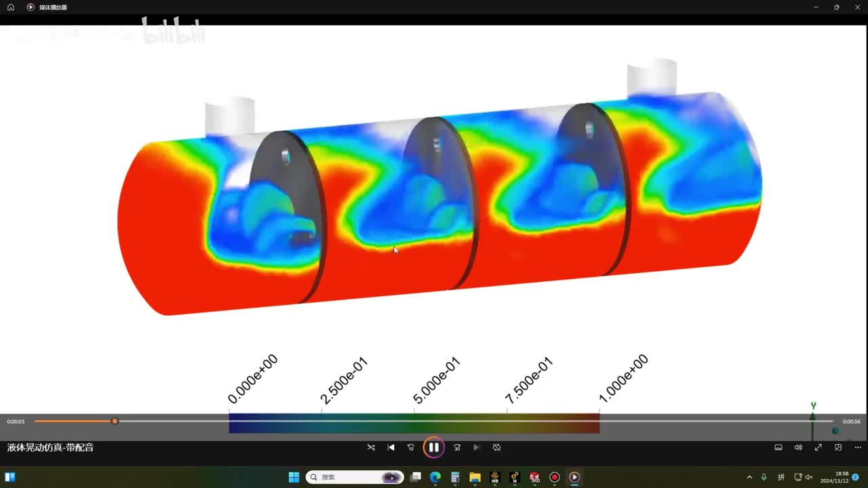The width and height of the screenshot is (868, 488).
Task: Skip back 10 seconds
Action: [x=411, y=447]
